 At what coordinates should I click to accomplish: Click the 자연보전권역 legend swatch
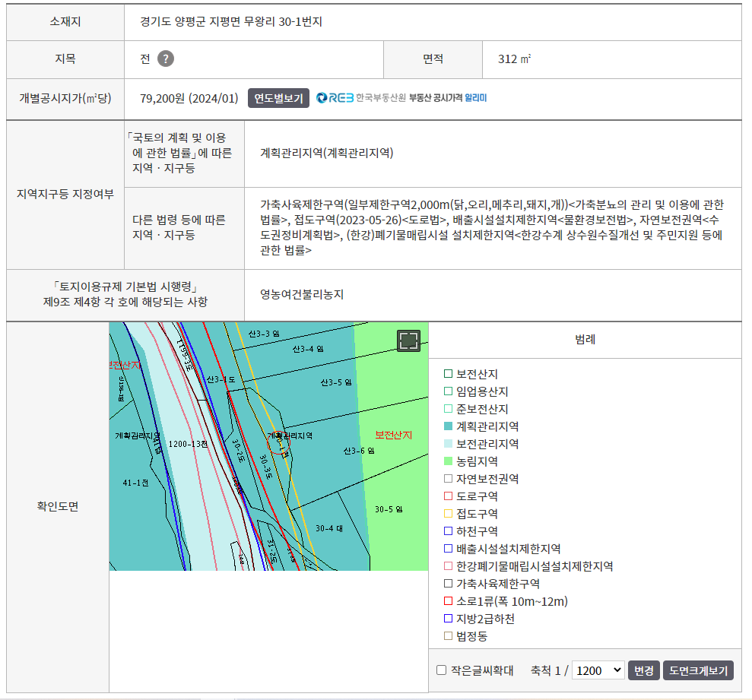pyautogui.click(x=449, y=479)
